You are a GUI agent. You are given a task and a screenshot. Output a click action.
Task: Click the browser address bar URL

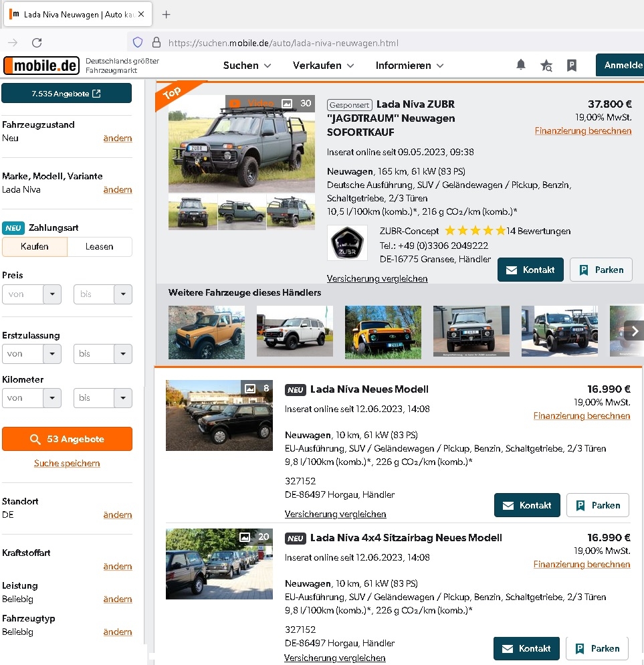(x=283, y=43)
